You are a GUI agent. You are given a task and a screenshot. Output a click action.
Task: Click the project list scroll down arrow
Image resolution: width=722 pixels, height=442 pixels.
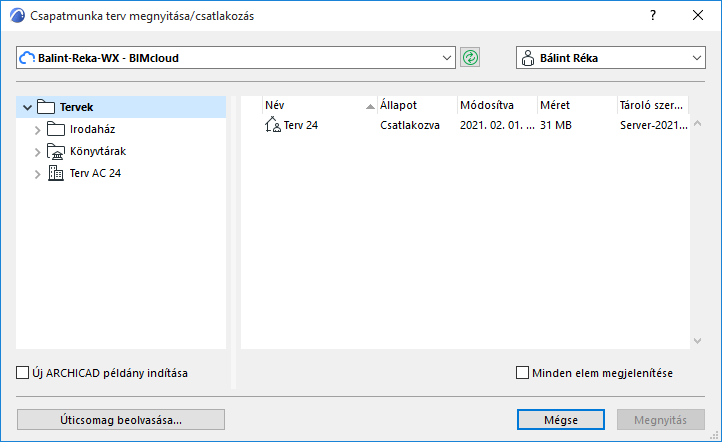[x=697, y=341]
